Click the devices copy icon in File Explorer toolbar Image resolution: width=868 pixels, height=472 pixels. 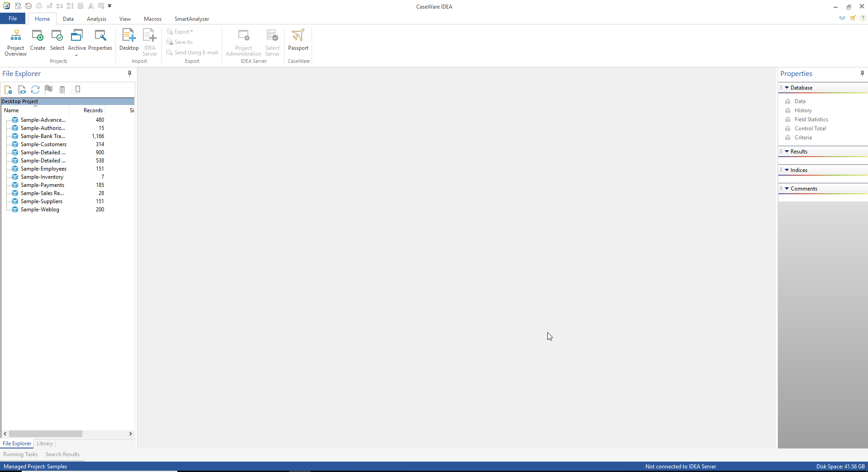coord(76,90)
